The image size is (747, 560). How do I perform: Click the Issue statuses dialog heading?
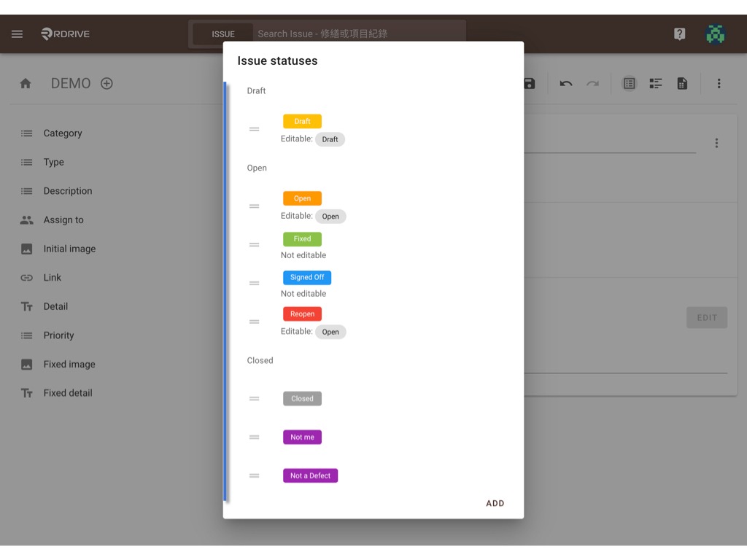pos(277,61)
